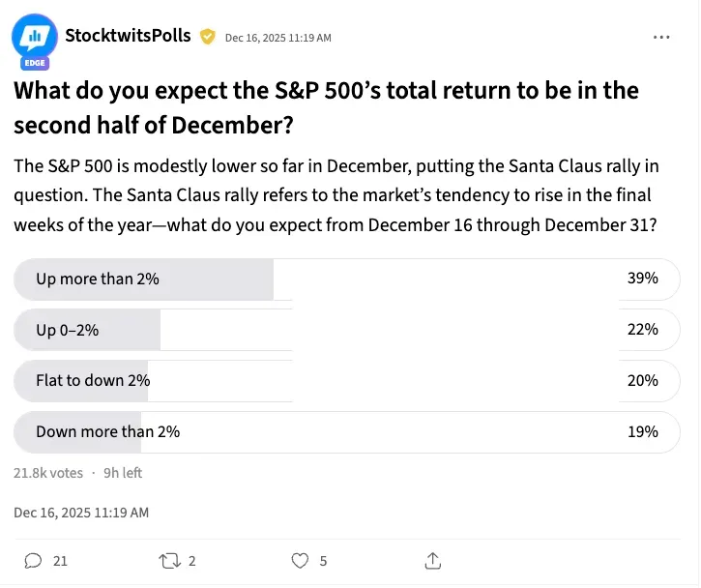Click the "21.8k votes" label
This screenshot has width=701, height=588.
tap(47, 473)
